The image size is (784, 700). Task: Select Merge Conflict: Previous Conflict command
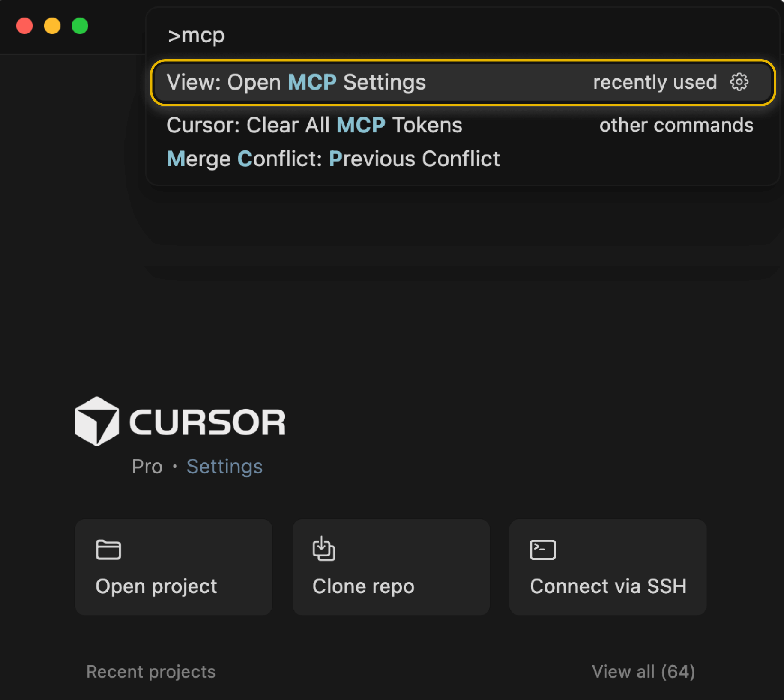pyautogui.click(x=333, y=159)
